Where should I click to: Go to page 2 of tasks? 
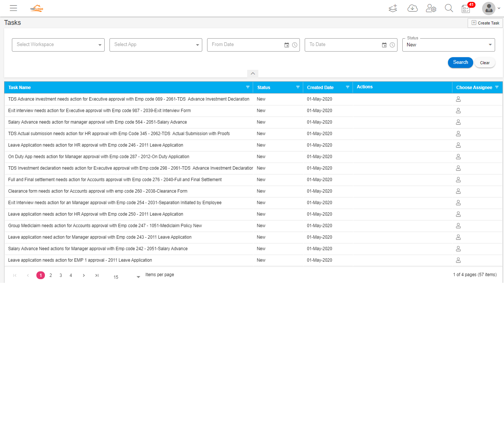click(x=50, y=275)
